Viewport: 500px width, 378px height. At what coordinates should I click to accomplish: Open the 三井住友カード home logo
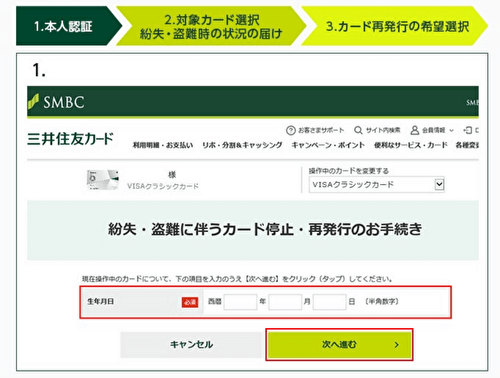pos(70,139)
